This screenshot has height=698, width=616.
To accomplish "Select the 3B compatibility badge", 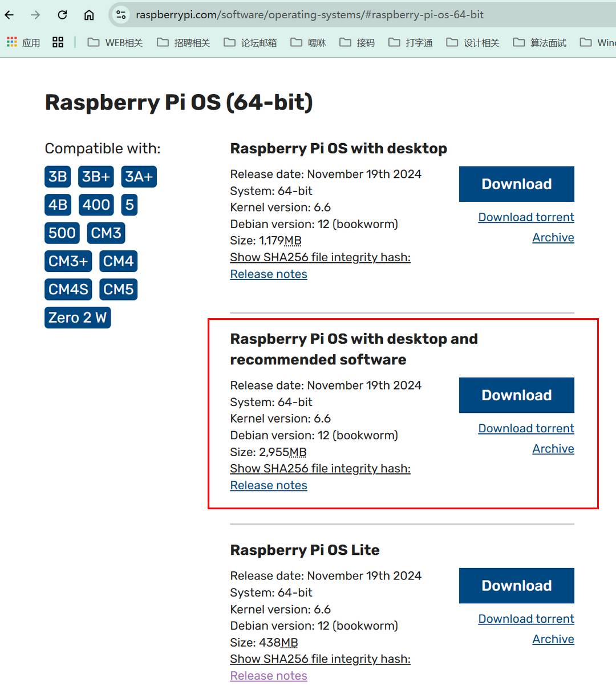I will (58, 177).
